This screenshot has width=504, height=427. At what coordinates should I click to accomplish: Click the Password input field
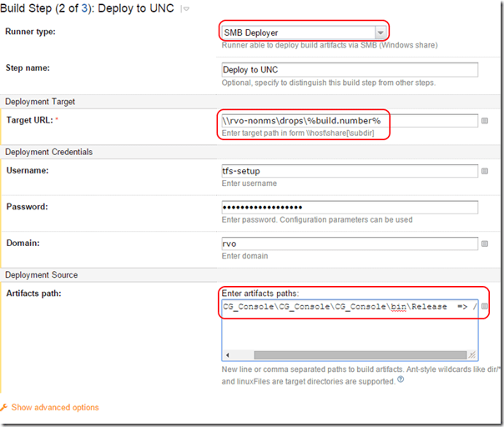coord(349,207)
